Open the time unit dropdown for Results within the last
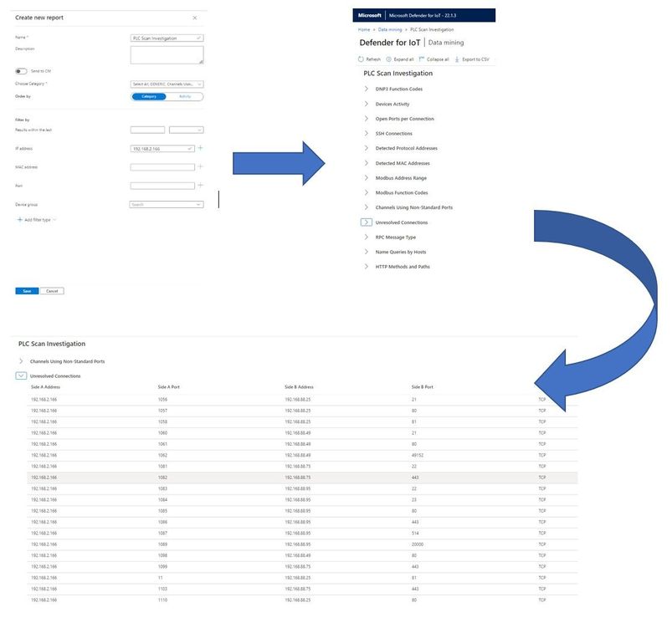This screenshot has width=672, height=623. tap(186, 130)
